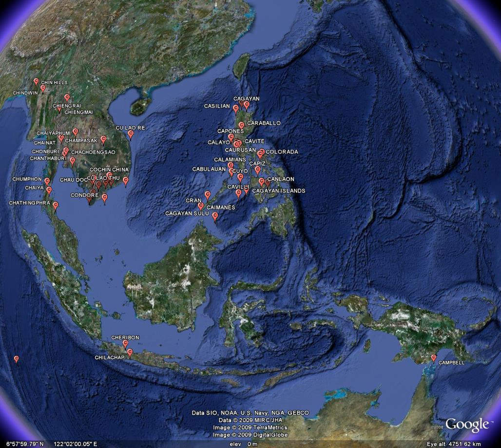This screenshot has width=501, height=448.
Task: Click the Cagayan Sulu placemark pin
Action: point(215,217)
